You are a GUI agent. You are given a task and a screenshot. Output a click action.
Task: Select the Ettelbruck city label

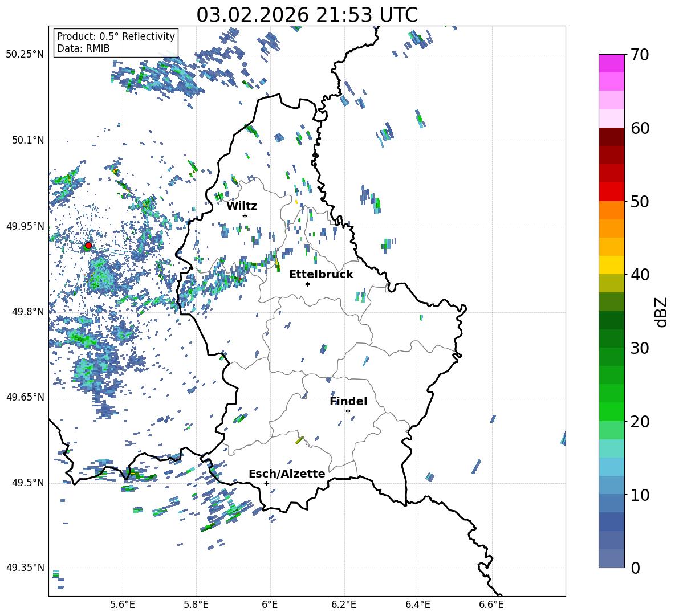coord(321,274)
